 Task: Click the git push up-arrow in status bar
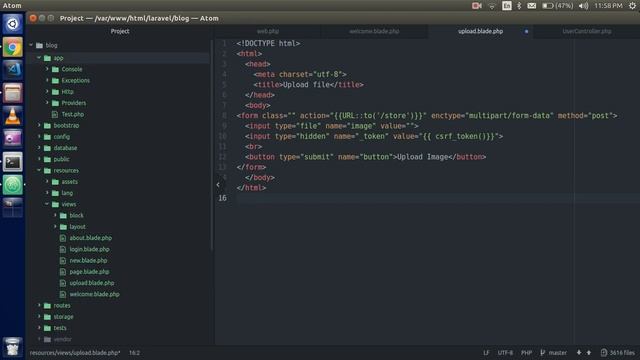589,353
